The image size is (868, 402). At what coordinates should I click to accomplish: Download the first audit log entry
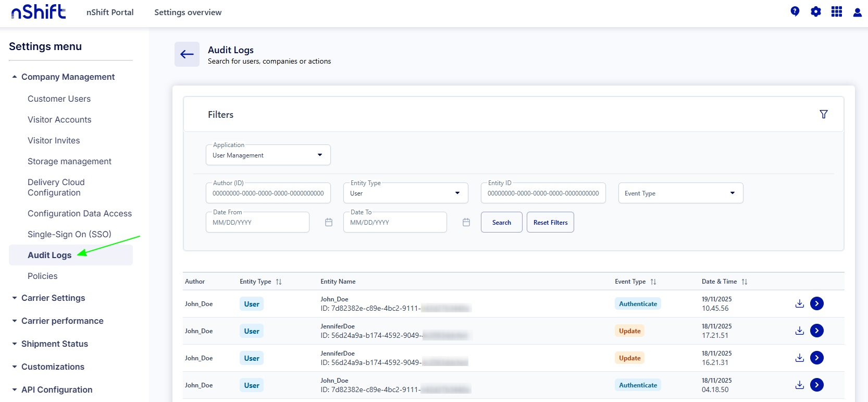tap(799, 303)
